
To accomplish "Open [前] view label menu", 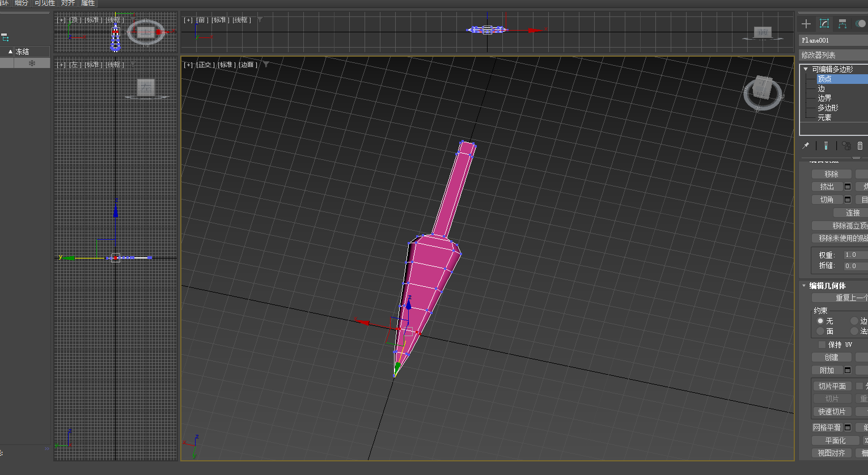I will tap(202, 20).
